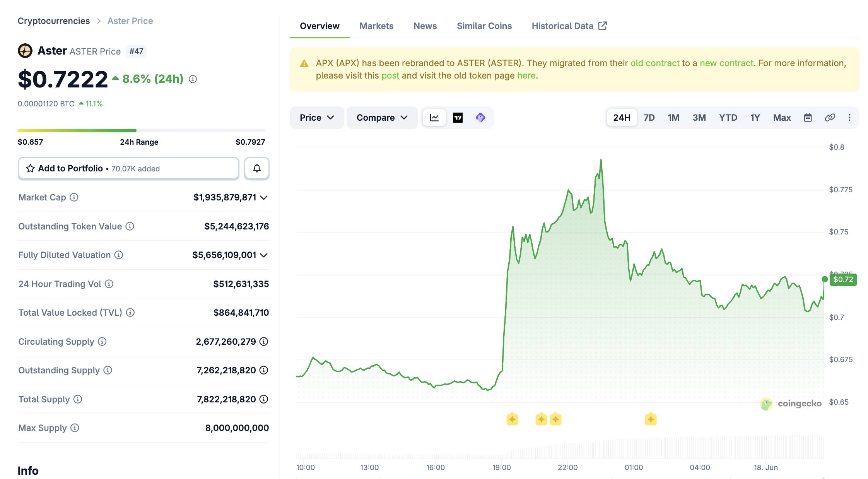The height and width of the screenshot is (479, 868).
Task: Switch to the purple gem chart icon
Action: click(x=480, y=118)
